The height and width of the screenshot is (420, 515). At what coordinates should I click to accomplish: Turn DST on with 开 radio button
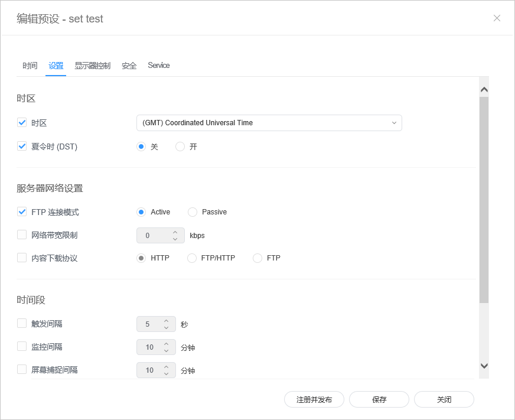coord(180,146)
